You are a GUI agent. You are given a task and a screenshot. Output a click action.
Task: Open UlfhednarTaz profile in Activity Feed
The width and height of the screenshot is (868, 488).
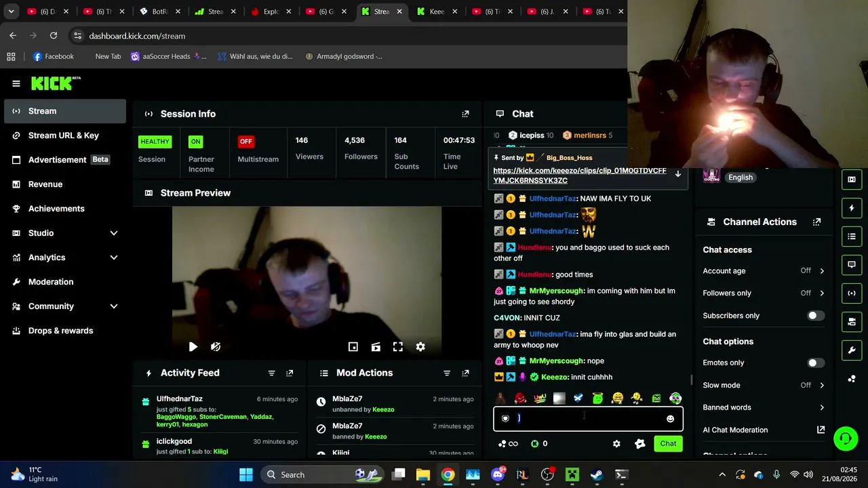[179, 399]
